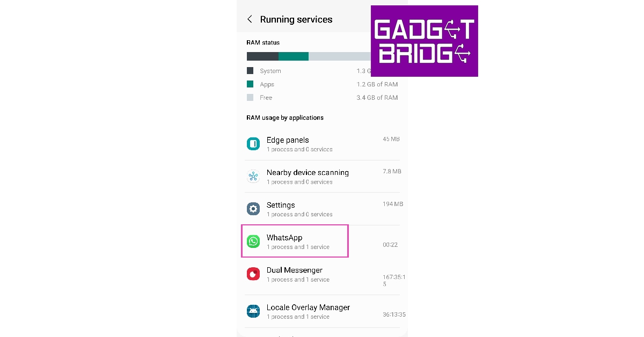Tap the Locale Overlay Manager icon
644x337 pixels.
tap(253, 311)
